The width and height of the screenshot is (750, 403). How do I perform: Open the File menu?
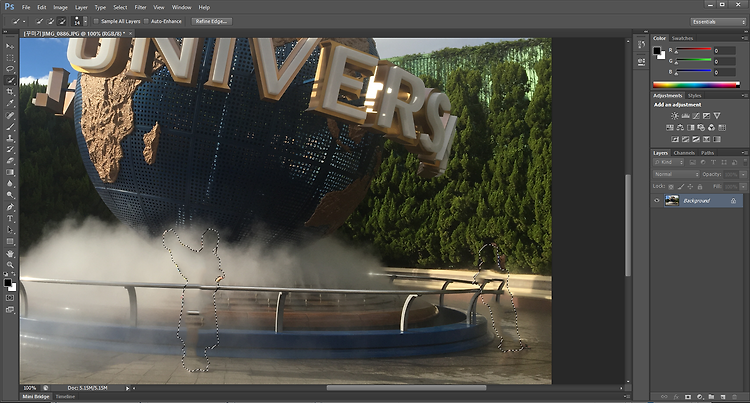pos(26,7)
